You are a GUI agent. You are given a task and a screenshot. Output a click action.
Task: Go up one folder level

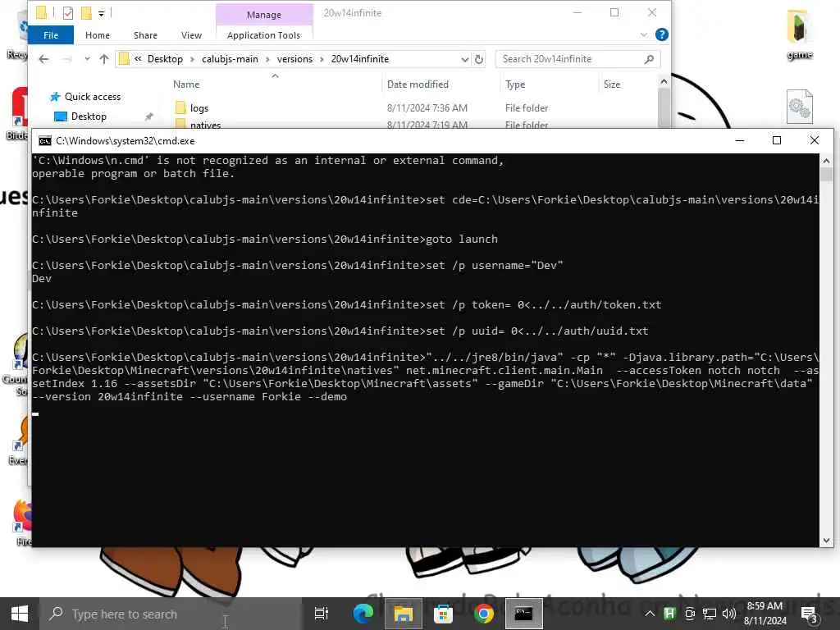coord(104,59)
